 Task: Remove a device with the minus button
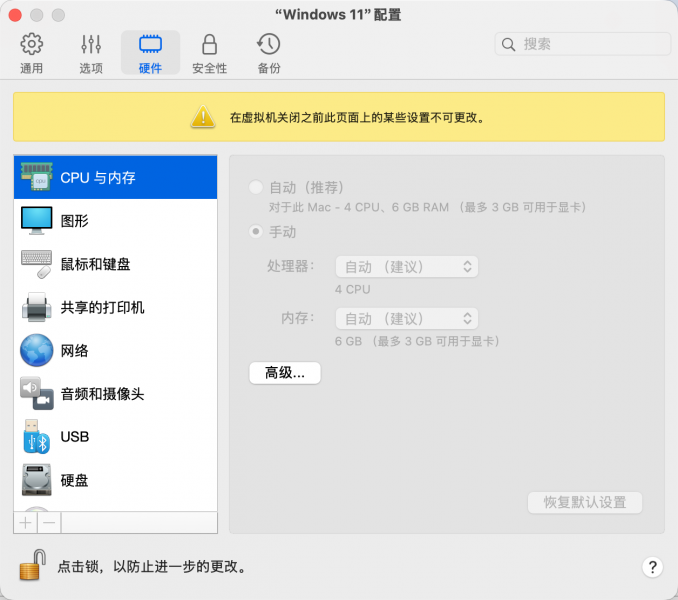[x=49, y=523]
